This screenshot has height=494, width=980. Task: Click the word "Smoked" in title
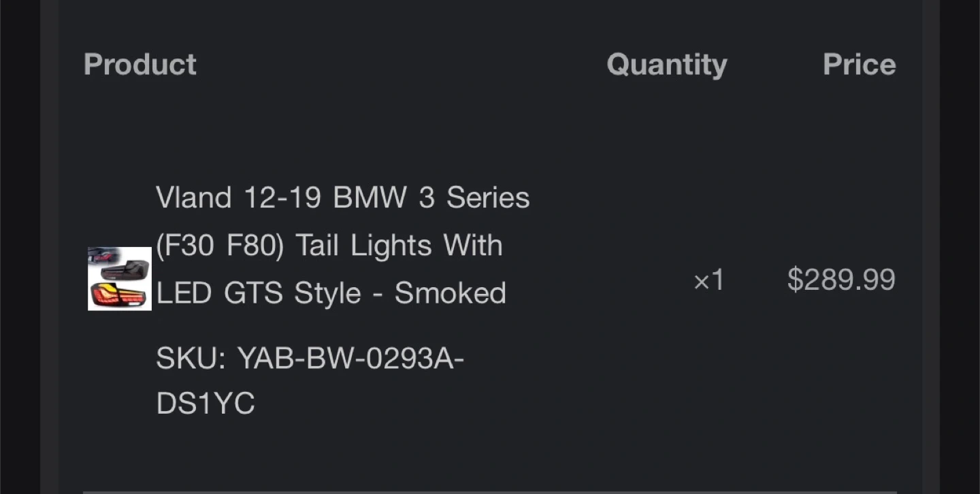click(451, 293)
